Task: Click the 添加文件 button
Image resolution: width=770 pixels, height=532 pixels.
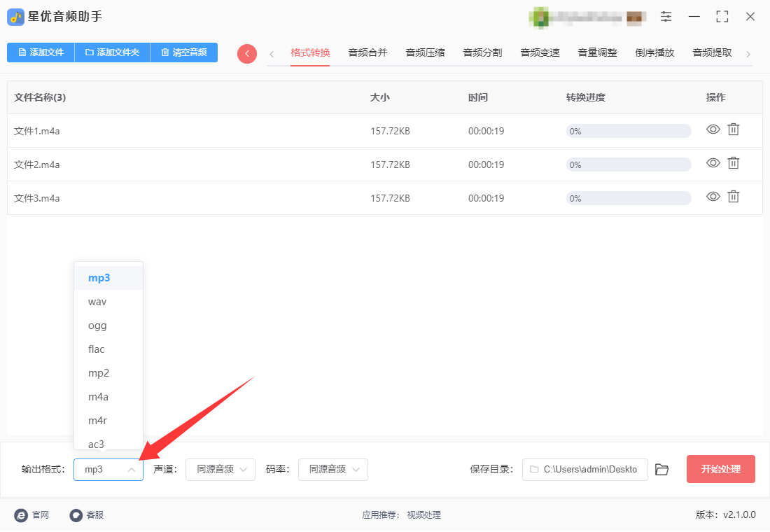Action: coord(41,52)
